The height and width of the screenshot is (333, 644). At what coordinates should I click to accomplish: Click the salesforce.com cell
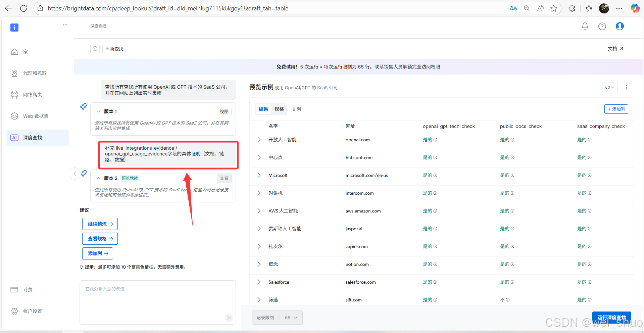point(361,282)
